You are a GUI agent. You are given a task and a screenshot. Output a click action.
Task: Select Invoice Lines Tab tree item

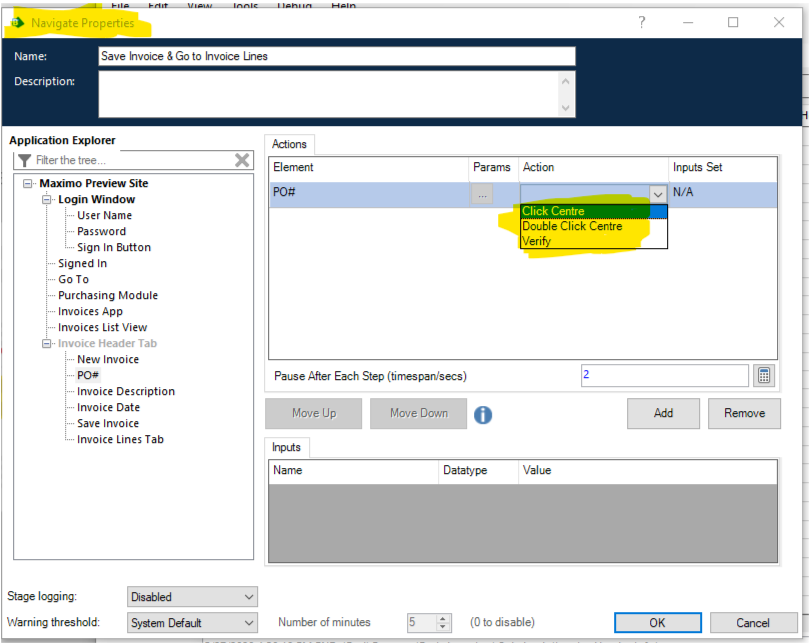[120, 439]
